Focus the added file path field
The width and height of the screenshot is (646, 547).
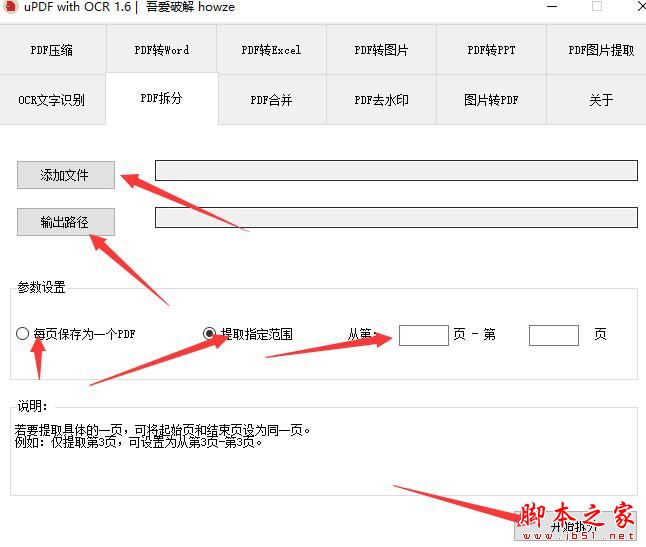(396, 171)
